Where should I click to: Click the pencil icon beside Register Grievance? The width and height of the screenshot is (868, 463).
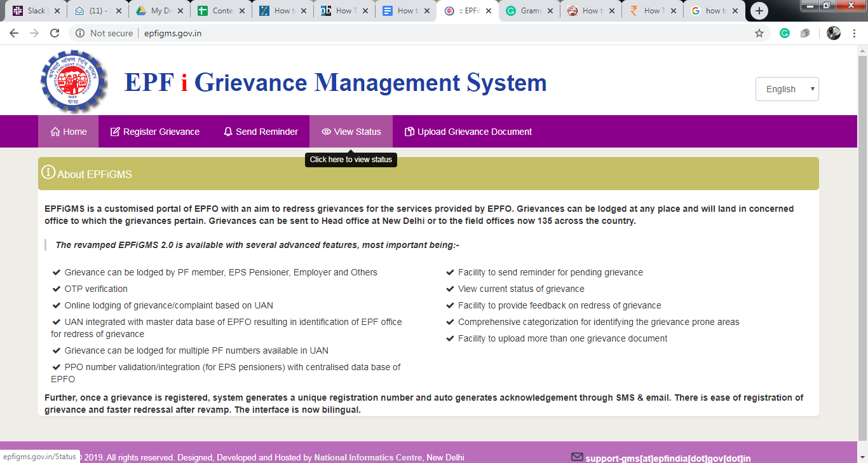pyautogui.click(x=115, y=132)
